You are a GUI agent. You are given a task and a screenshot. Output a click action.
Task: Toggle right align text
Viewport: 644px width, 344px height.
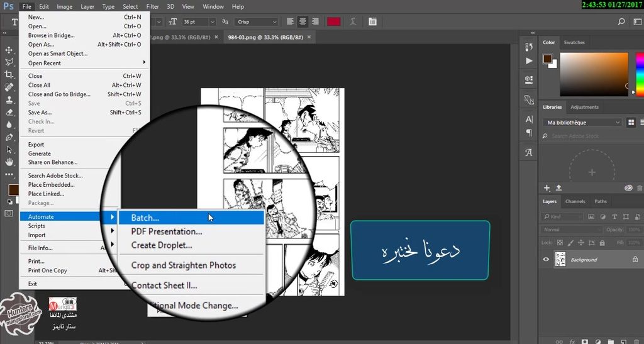[x=315, y=22]
